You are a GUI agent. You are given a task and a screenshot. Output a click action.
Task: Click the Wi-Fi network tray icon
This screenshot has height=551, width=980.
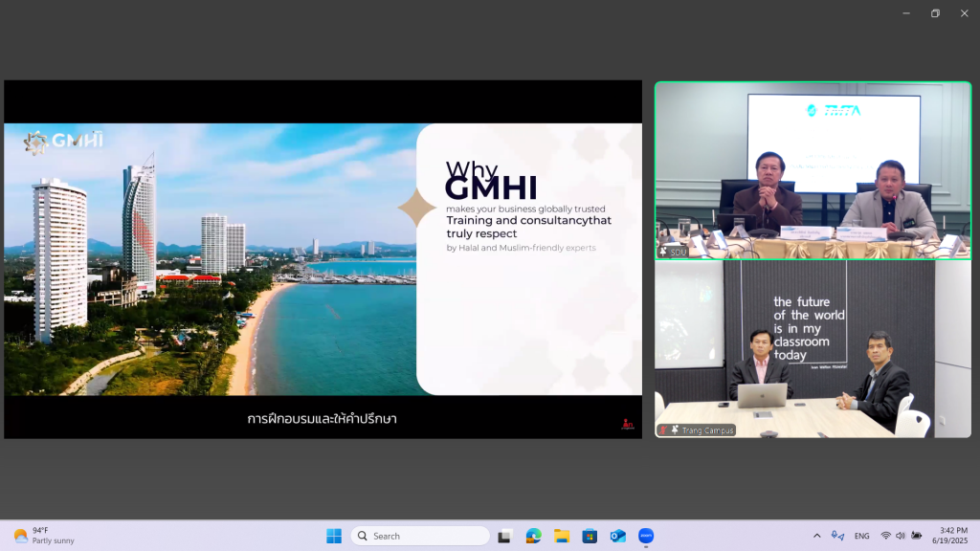coord(885,536)
